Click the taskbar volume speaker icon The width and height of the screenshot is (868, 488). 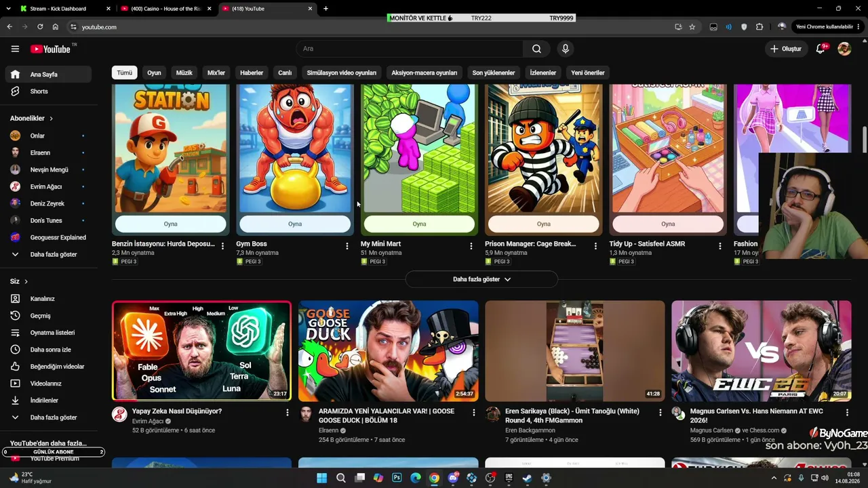[825, 478]
